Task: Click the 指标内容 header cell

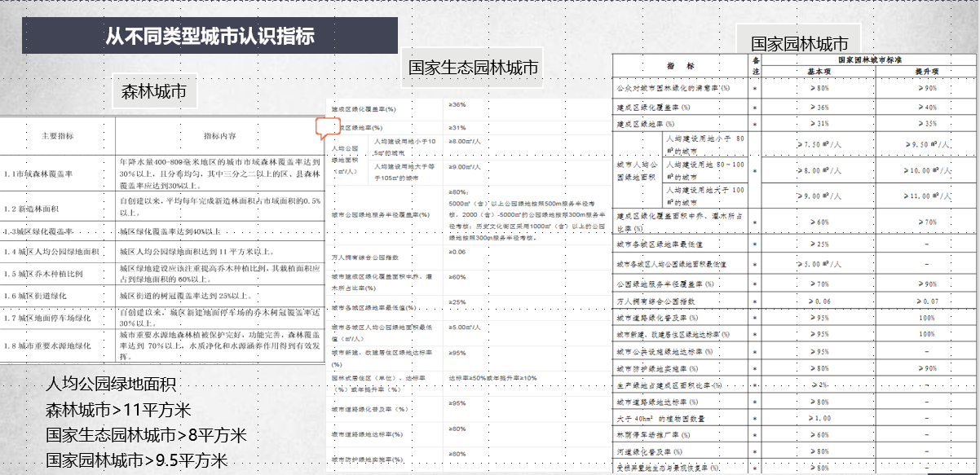Action: click(220, 136)
